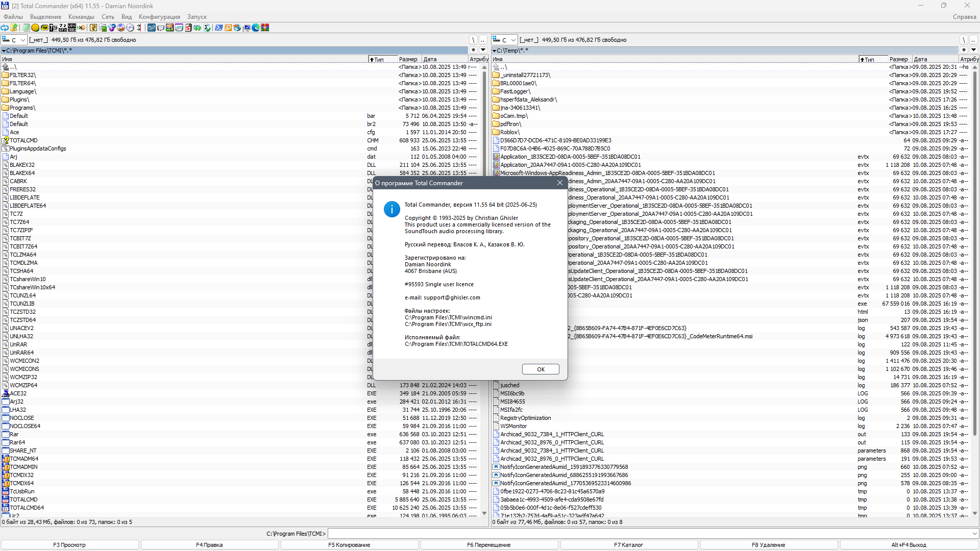980x551 pixels.
Task: Click the speech-bubble toolbar icon
Action: (x=161, y=28)
